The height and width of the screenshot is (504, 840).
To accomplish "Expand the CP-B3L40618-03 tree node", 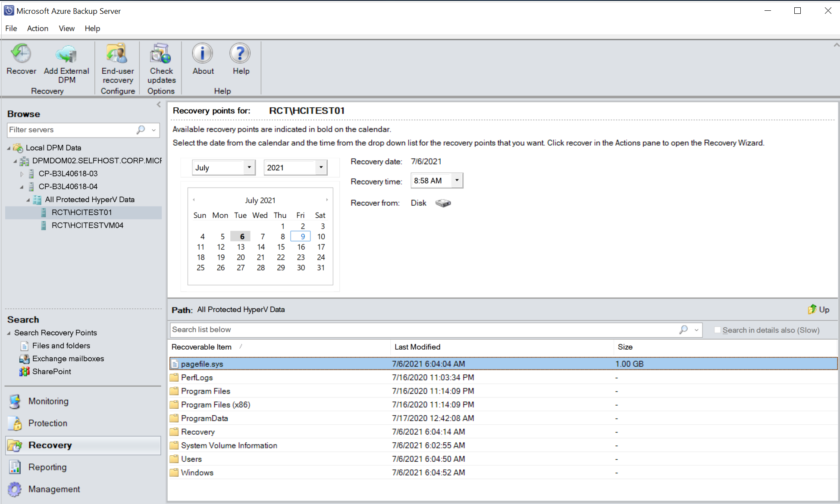I will click(21, 173).
